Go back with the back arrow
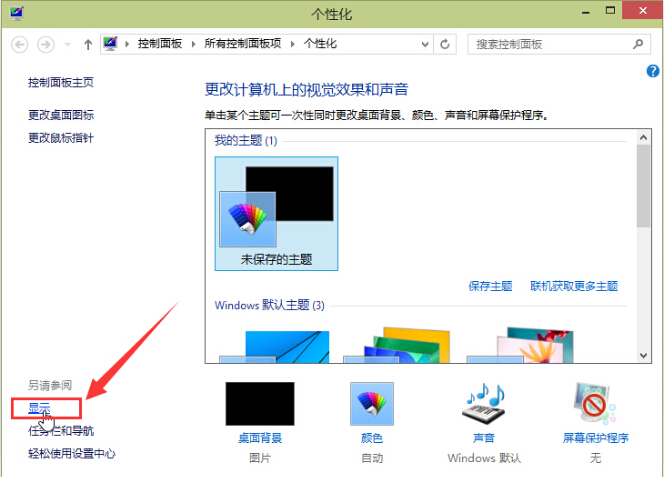Image resolution: width=664 pixels, height=477 pixels. [x=20, y=44]
